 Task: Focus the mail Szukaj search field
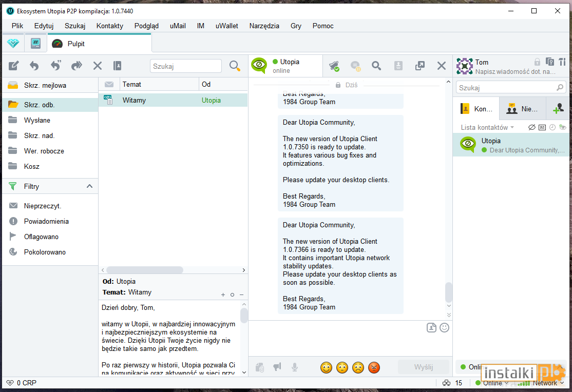click(186, 66)
